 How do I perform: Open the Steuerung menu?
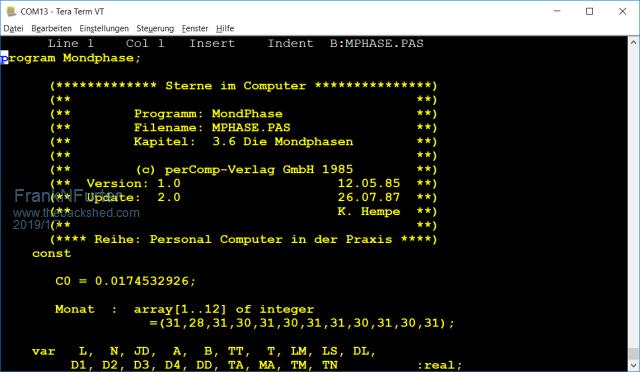point(155,28)
